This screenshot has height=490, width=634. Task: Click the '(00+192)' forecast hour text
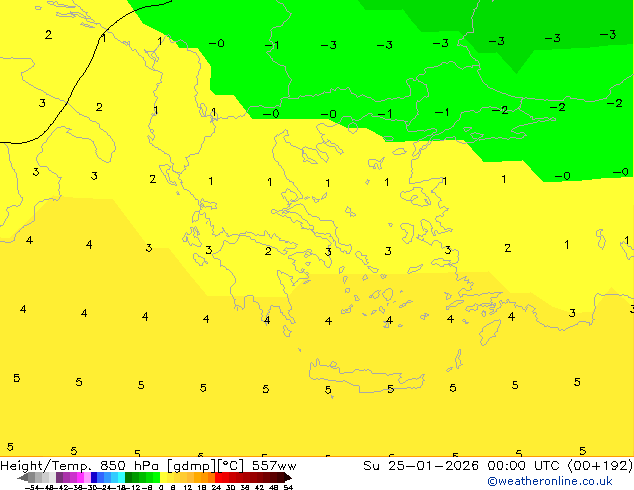pos(600,466)
